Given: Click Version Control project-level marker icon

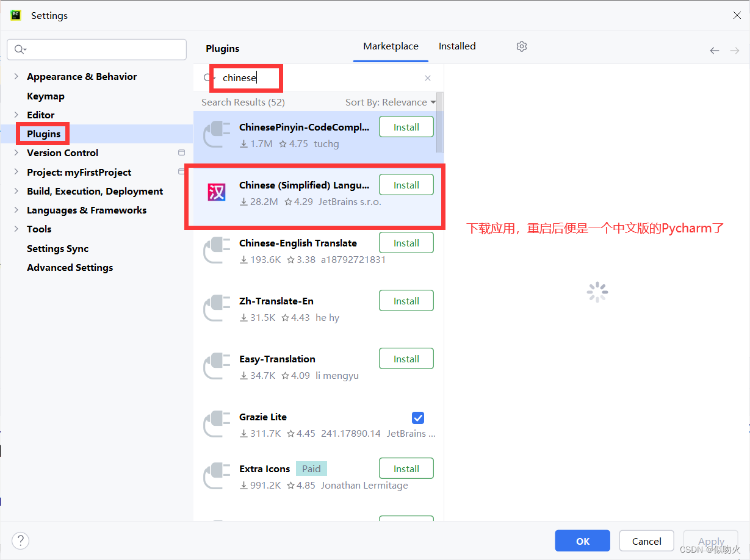Looking at the screenshot, I should pos(181,153).
